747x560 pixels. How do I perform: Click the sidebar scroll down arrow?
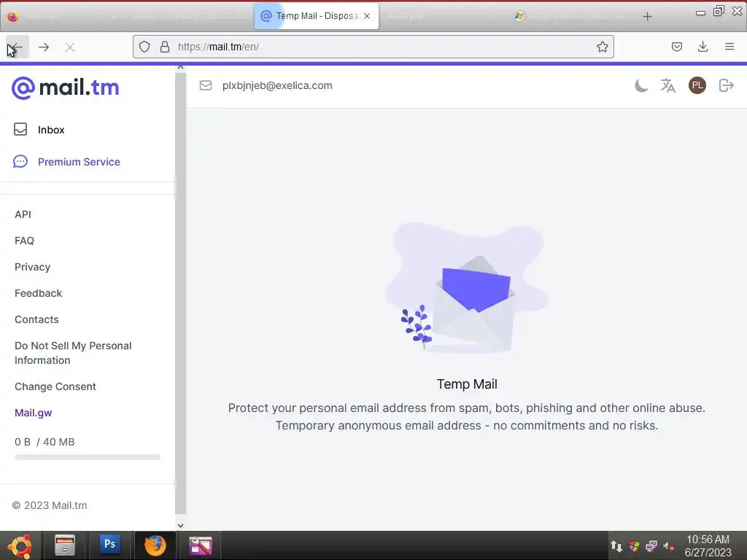pyautogui.click(x=181, y=525)
